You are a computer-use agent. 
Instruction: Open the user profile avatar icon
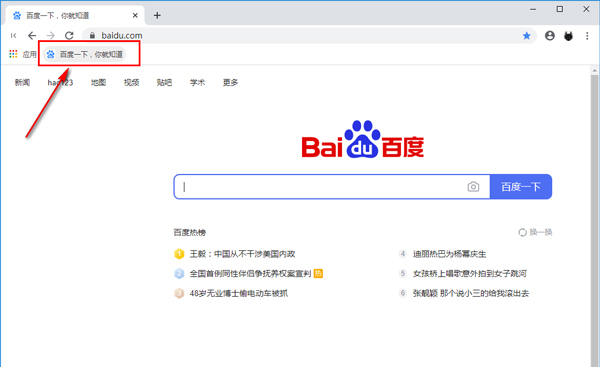point(550,36)
